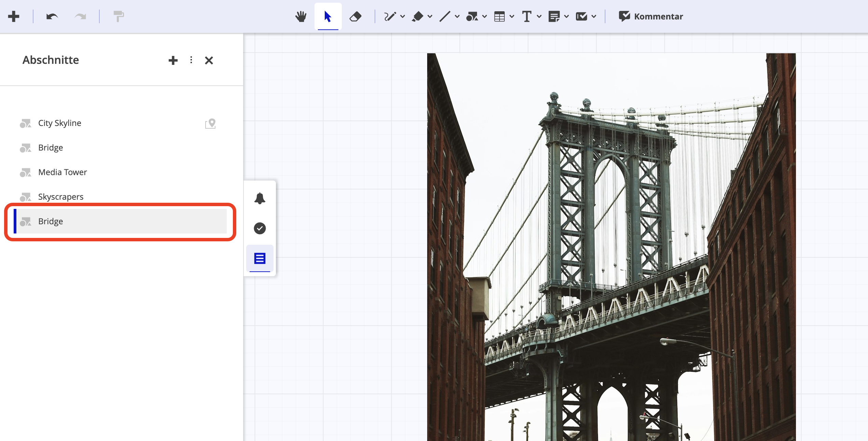Open tasks via the checkmark circle icon
Image resolution: width=868 pixels, height=441 pixels.
[x=260, y=228]
